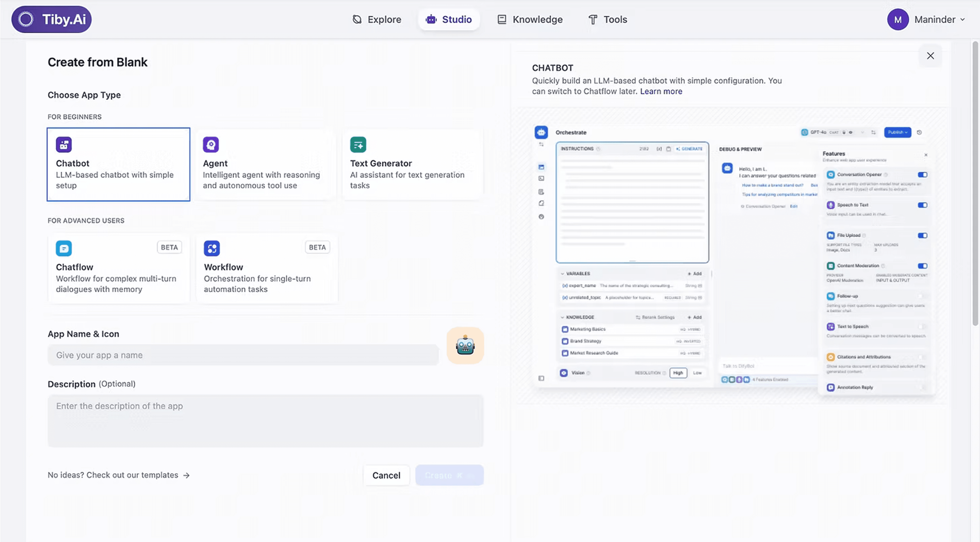Click the Cancel button

click(386, 475)
